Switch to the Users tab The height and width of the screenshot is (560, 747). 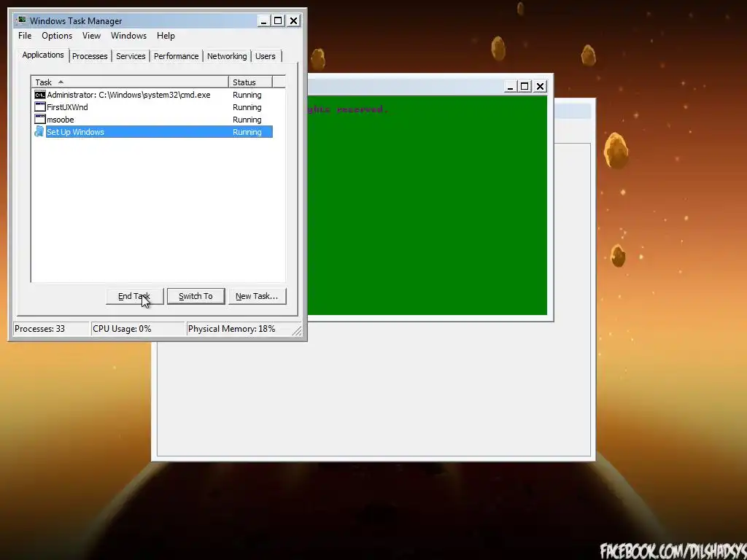pyautogui.click(x=266, y=56)
